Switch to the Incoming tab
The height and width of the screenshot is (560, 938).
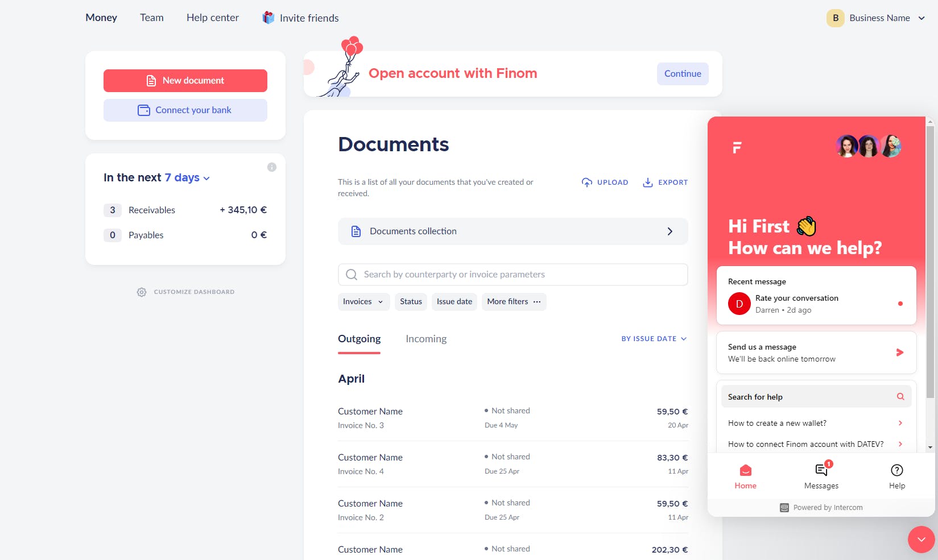pos(426,339)
